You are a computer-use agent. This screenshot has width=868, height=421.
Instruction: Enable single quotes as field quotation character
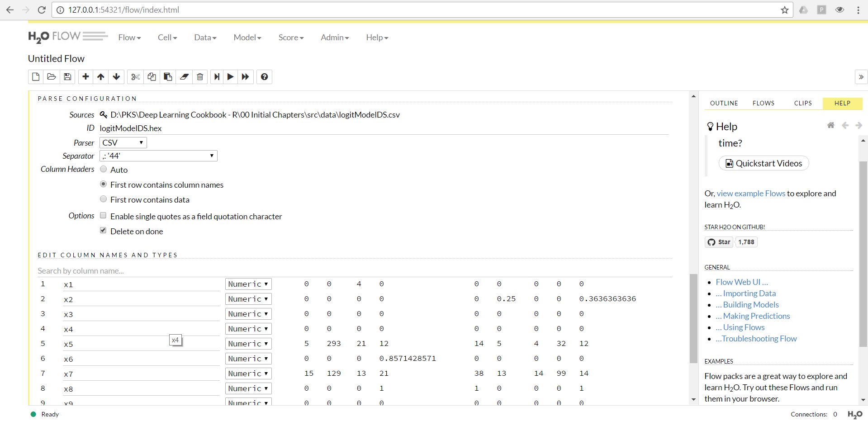coord(103,216)
